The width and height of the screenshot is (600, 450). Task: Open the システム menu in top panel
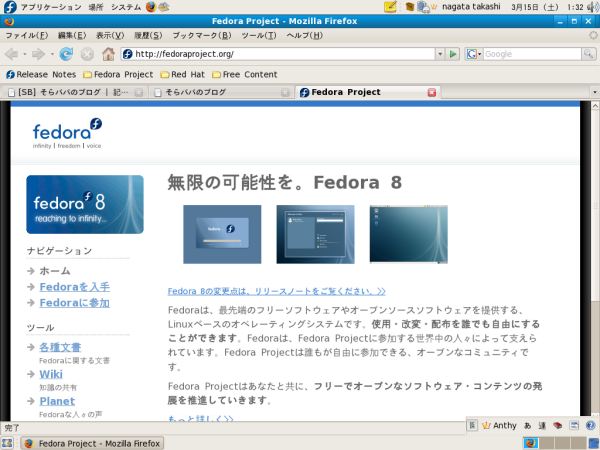[126, 7]
